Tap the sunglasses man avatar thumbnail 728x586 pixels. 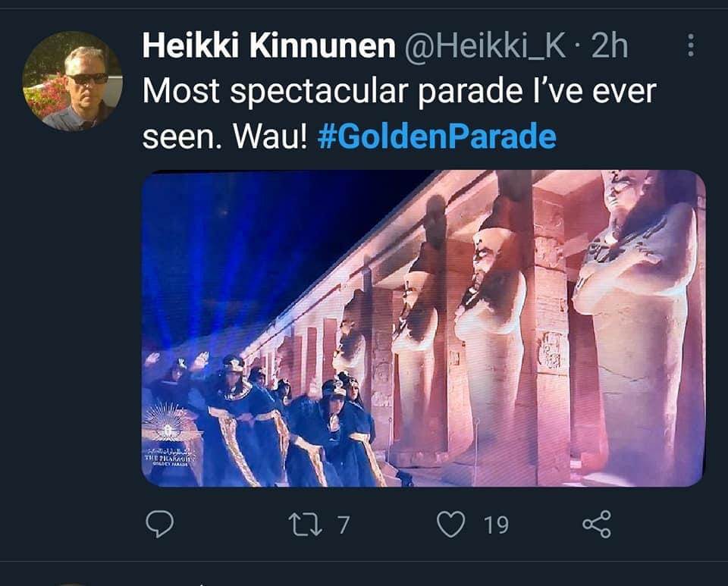73,80
